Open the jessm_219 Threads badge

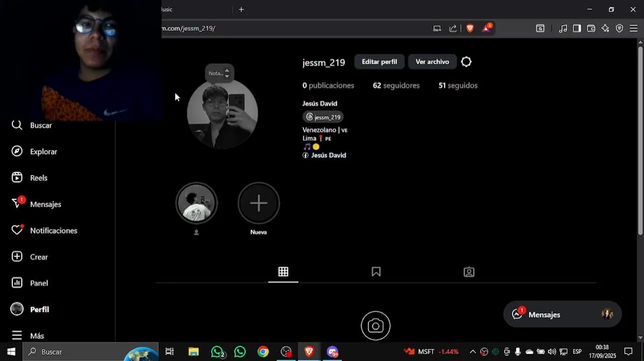click(323, 117)
